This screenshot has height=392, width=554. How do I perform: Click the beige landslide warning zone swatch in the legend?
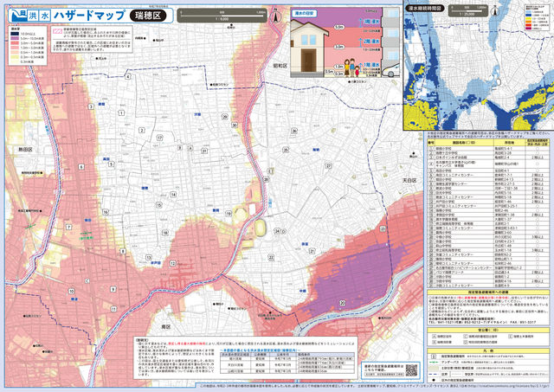(435, 368)
